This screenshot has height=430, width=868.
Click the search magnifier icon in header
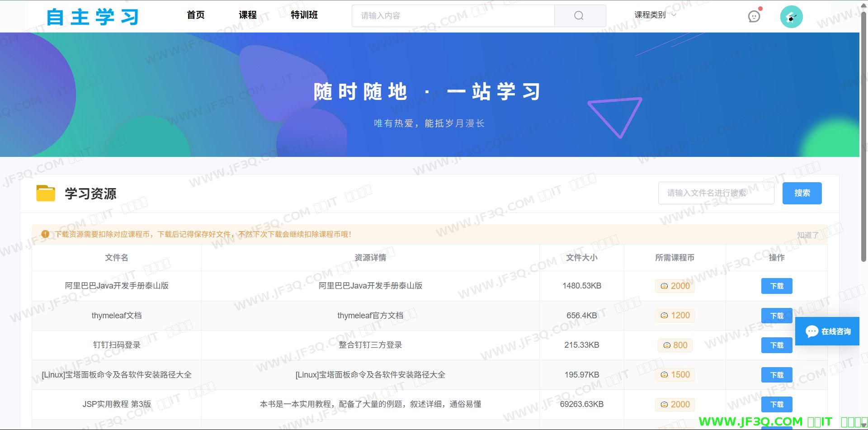(x=579, y=16)
